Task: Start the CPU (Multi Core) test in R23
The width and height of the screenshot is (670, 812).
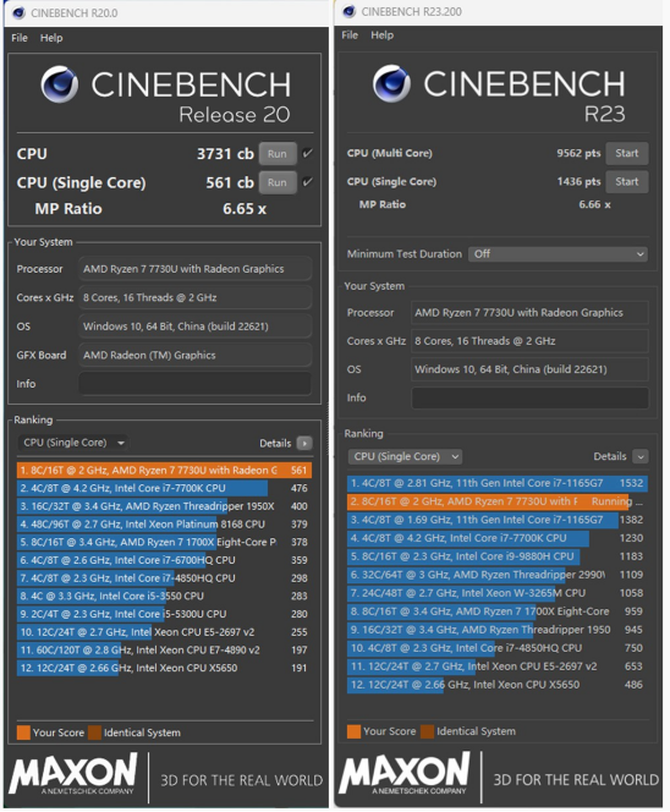Action: (x=627, y=153)
